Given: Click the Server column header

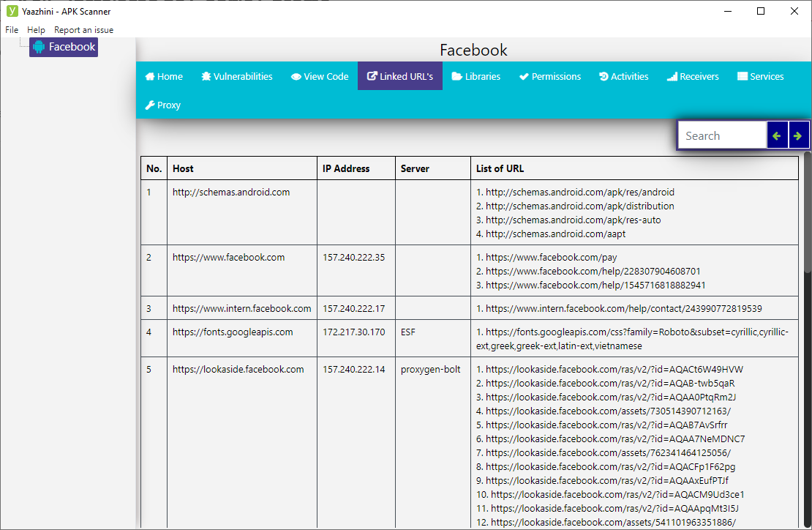Looking at the screenshot, I should click(433, 168).
